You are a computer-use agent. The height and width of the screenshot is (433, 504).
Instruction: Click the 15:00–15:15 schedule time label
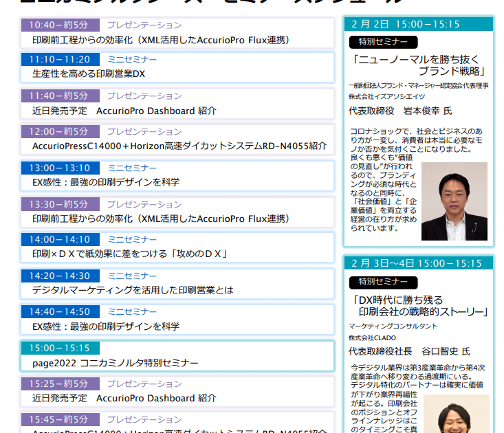pyautogui.click(x=60, y=348)
